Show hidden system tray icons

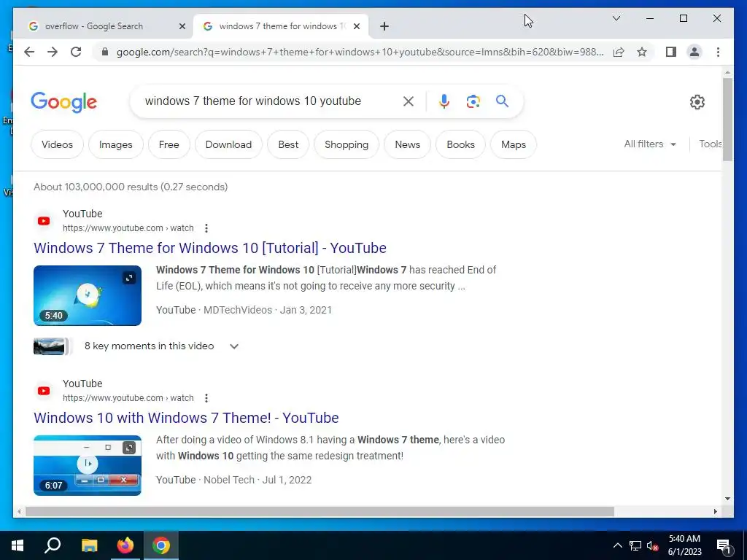coord(617,545)
